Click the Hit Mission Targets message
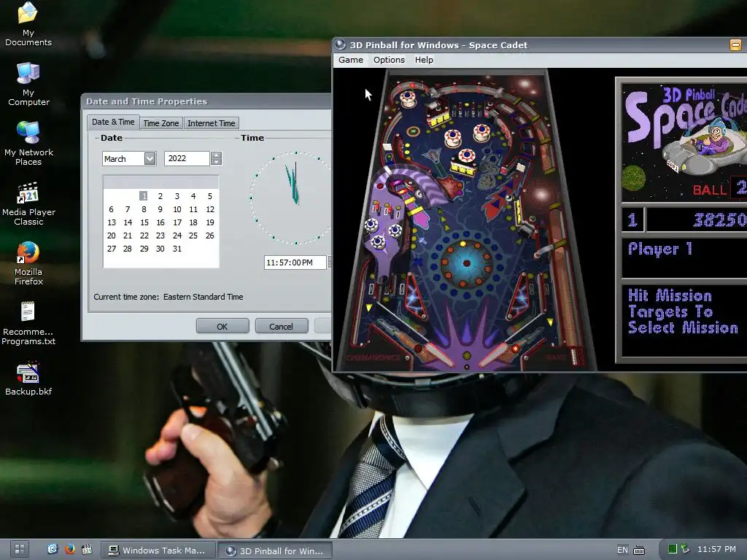The width and height of the screenshot is (747, 560). 683,311
